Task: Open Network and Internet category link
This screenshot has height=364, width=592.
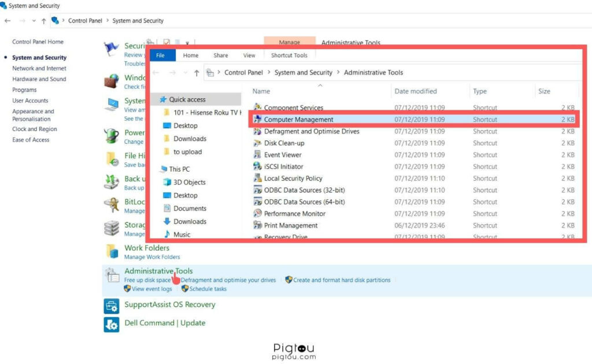Action: [39, 68]
